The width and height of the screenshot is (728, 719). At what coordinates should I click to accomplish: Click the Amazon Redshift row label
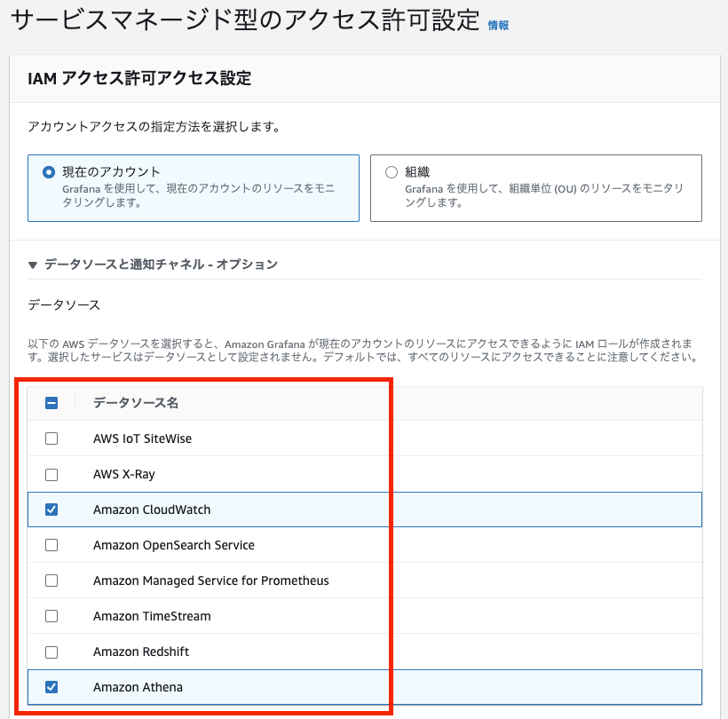click(141, 652)
